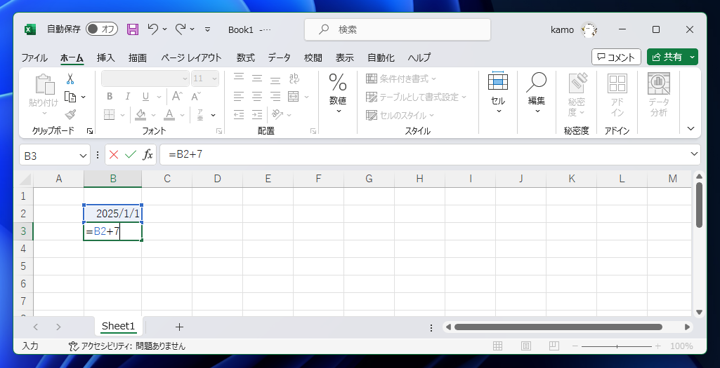720x368 pixels.
Task: Toggle Align Right icon
Action: click(275, 96)
